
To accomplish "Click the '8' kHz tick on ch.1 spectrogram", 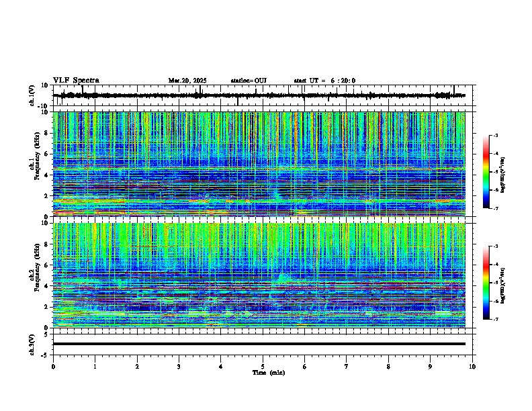I will pyautogui.click(x=46, y=133).
